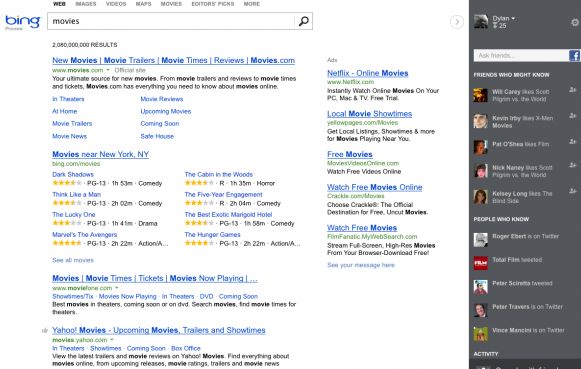Open The Hunger Games link
581x369 pixels.
(212, 235)
